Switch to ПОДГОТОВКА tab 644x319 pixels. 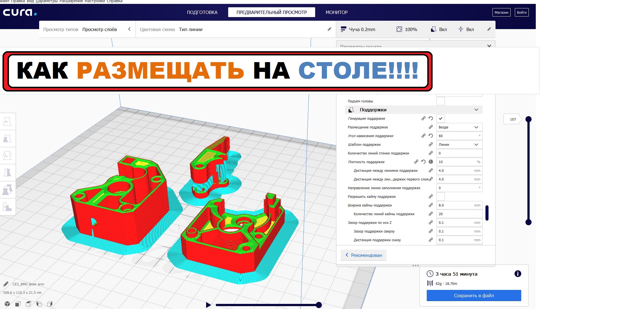click(x=202, y=12)
